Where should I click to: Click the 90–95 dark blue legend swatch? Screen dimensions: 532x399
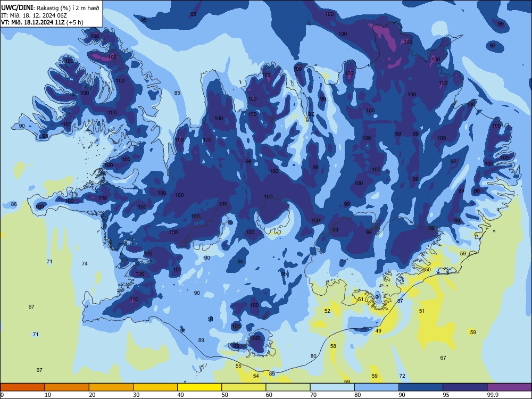421,387
